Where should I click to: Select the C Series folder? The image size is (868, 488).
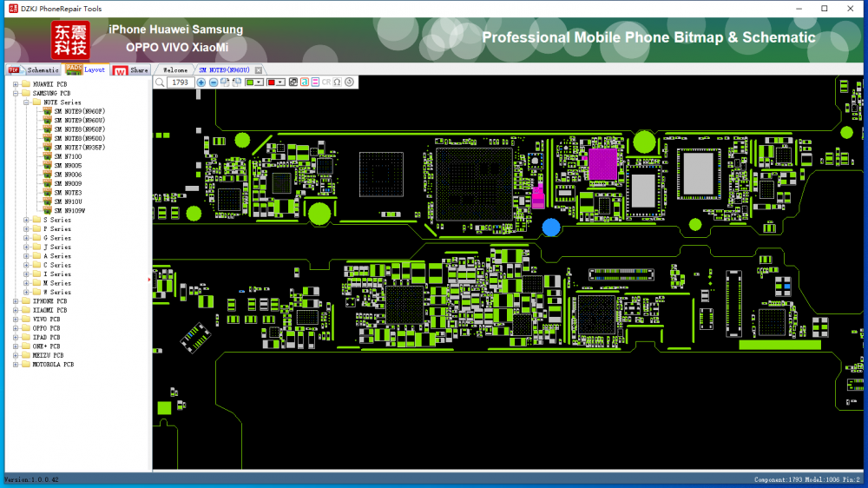point(57,266)
